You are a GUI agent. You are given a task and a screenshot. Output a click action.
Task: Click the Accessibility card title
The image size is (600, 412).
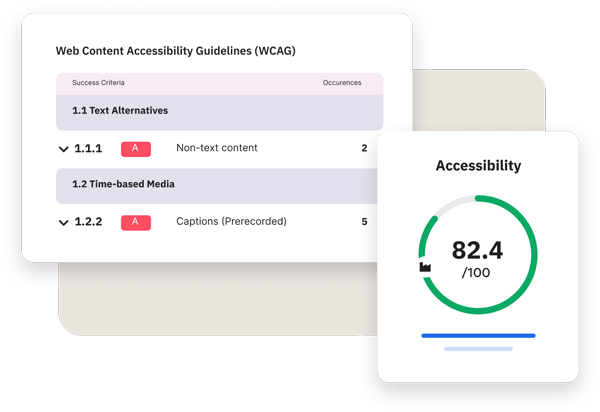[x=478, y=166]
